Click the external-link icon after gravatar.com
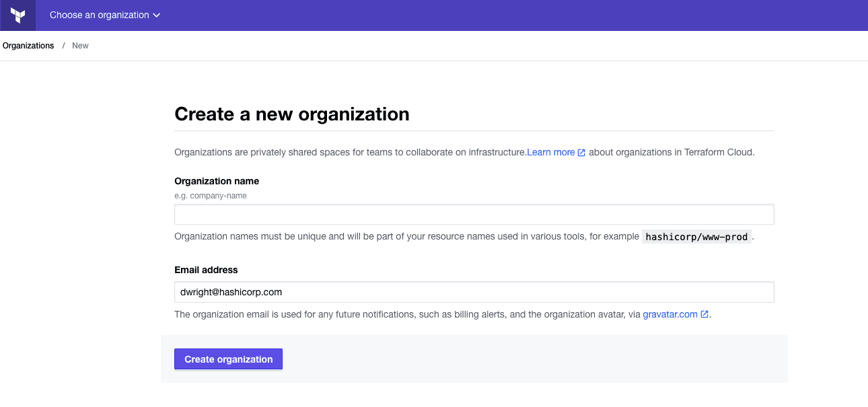The image size is (868, 407). [704, 314]
